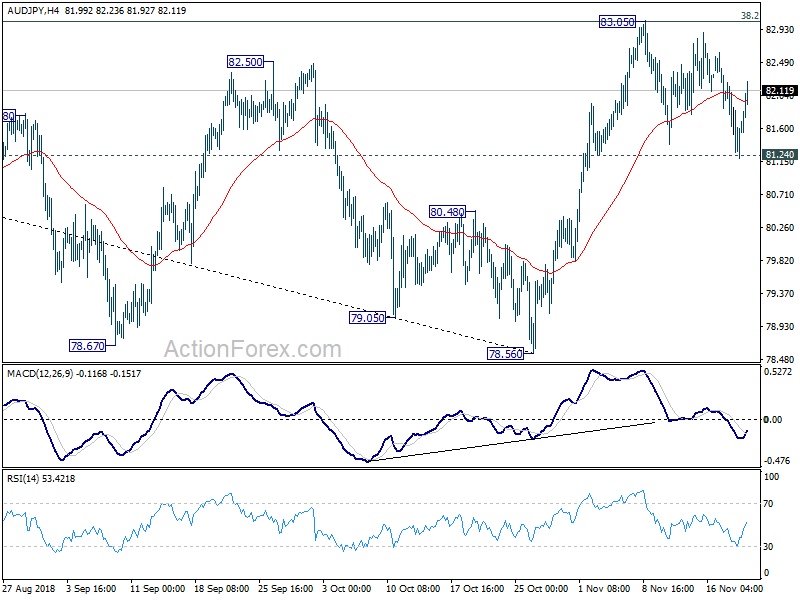Screen dimensions: 800x600
Task: Click the 78.560 lowest price label
Action: point(506,354)
